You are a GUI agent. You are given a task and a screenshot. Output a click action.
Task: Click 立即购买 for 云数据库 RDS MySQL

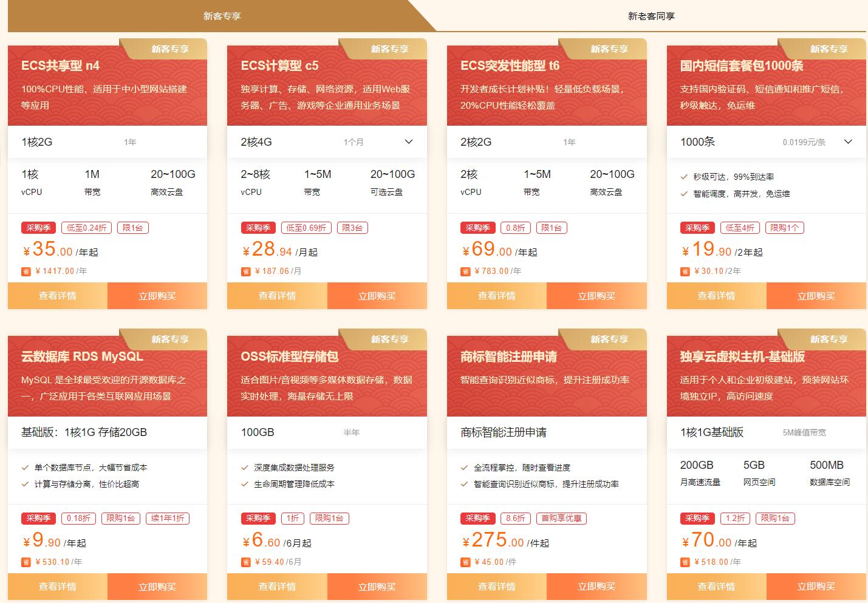[x=157, y=587]
